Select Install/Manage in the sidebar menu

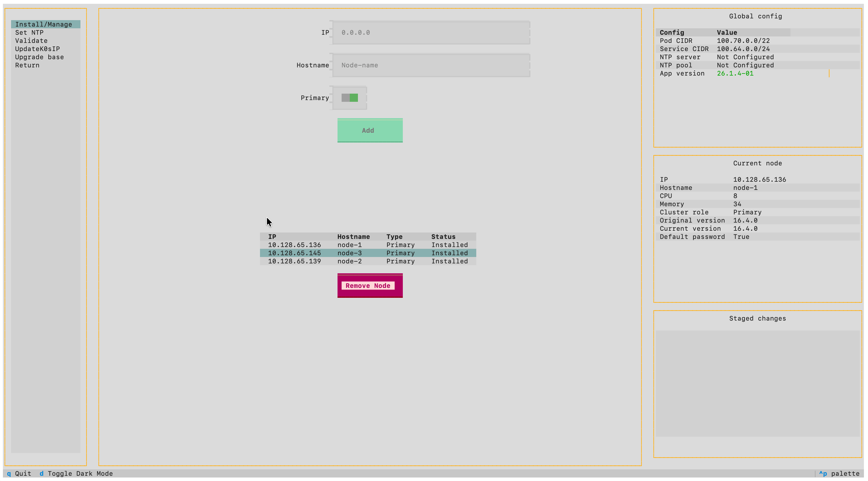click(45, 24)
